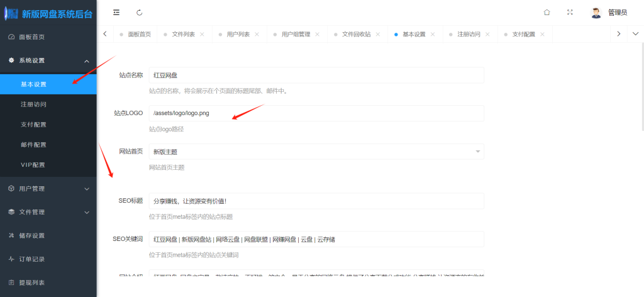
Task: Switch to the 用户组管理 tab
Action: point(296,34)
